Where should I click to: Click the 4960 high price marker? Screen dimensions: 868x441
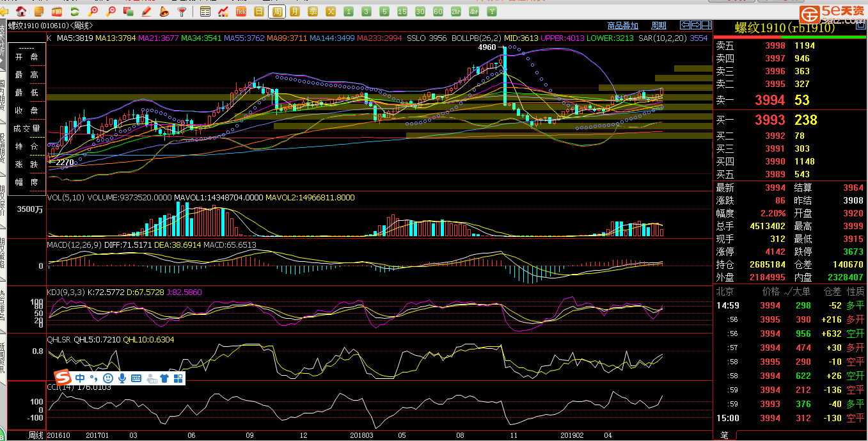[x=487, y=48]
